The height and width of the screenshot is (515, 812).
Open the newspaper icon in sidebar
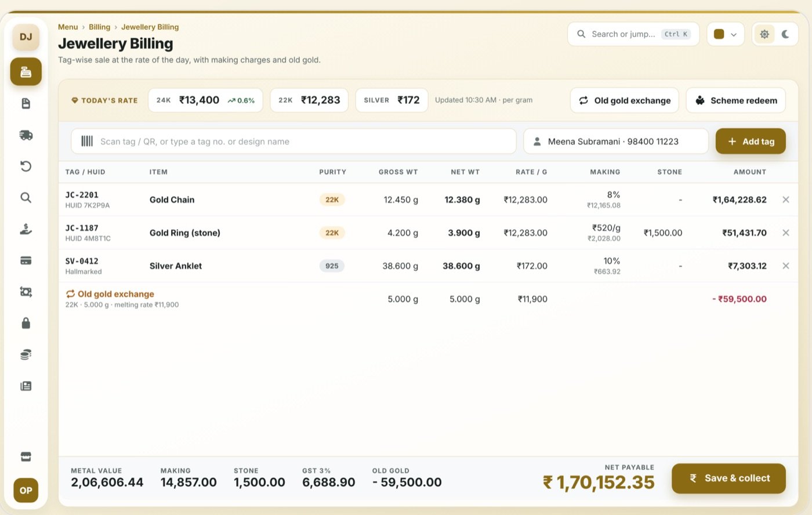coord(26,386)
